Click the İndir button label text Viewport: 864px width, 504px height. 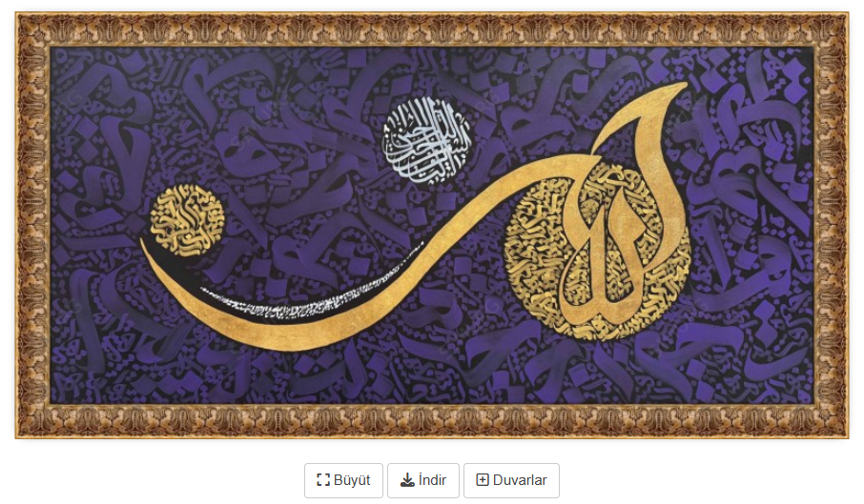[x=432, y=480]
